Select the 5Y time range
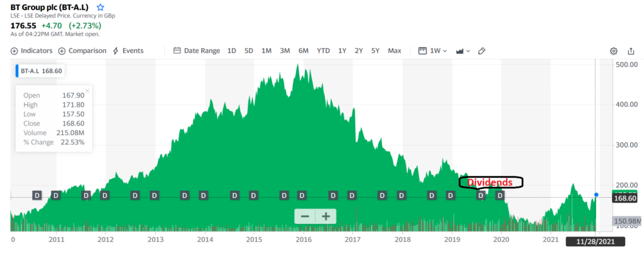644x253 pixels. point(375,51)
